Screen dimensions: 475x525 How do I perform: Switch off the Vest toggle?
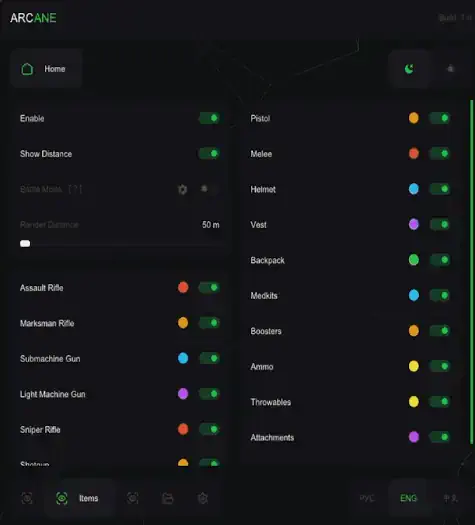click(x=440, y=224)
